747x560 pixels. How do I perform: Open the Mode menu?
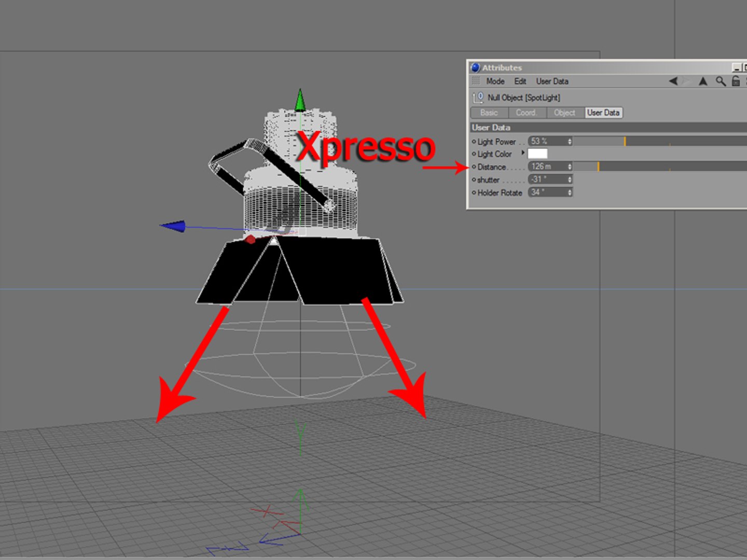click(x=495, y=81)
